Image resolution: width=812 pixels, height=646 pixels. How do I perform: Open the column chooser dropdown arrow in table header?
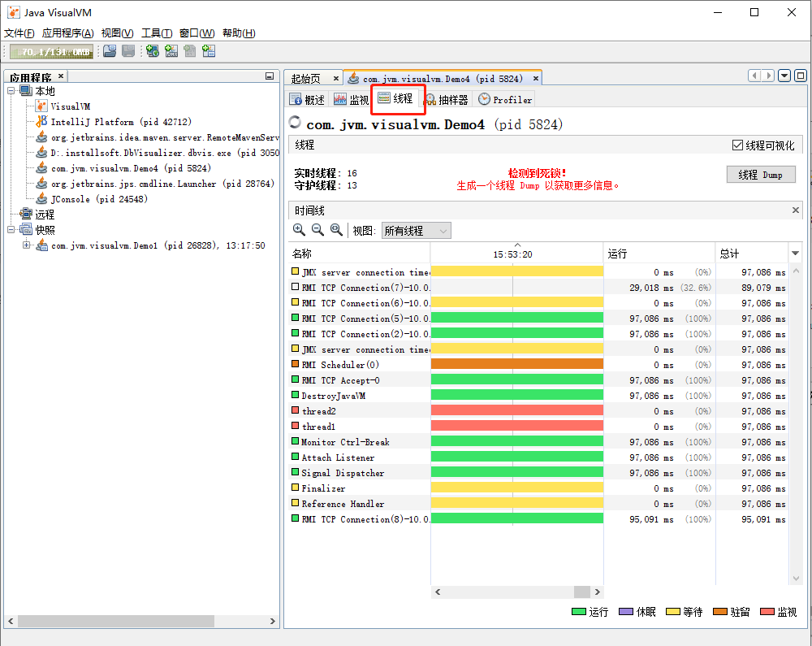point(796,254)
